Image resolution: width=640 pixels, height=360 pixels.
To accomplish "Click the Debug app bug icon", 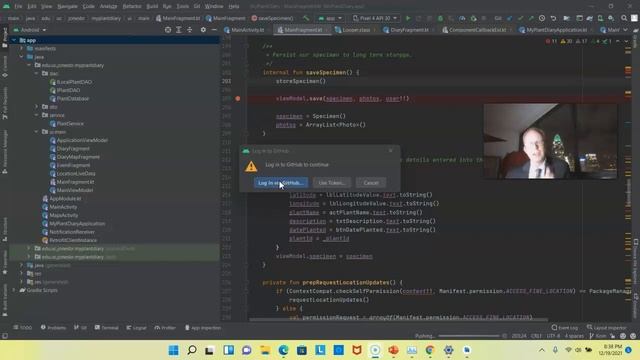I will (440, 18).
